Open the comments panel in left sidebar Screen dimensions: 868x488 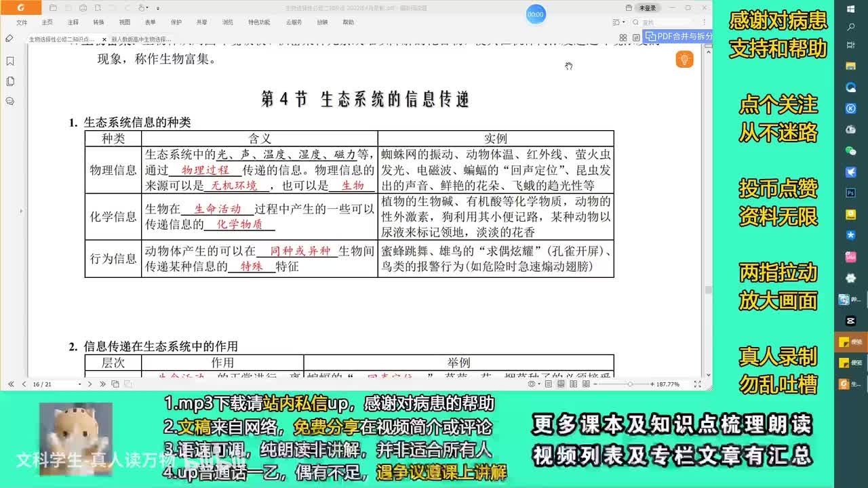(x=10, y=101)
